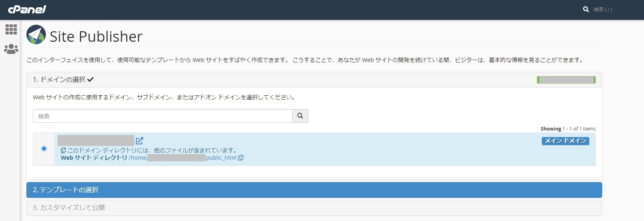The height and width of the screenshot is (221, 644).
Task: Click the progress bar in the section header
Action: [566, 80]
